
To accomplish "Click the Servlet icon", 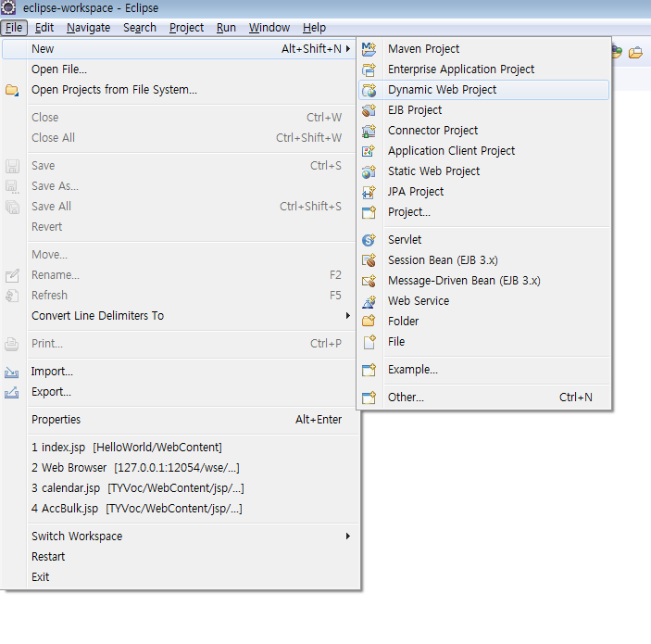I will [x=369, y=240].
